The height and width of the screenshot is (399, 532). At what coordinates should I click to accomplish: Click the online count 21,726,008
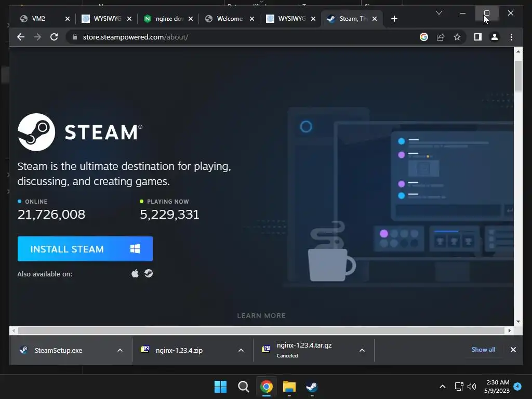click(51, 215)
